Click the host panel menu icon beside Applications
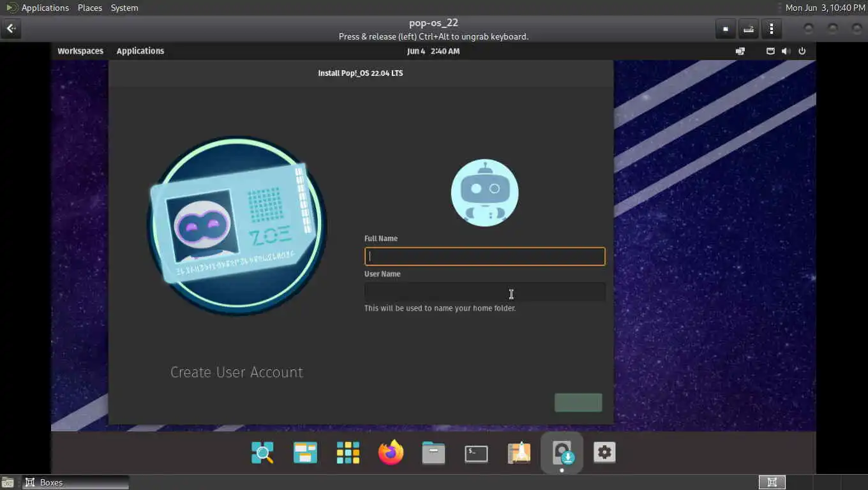 tap(11, 8)
